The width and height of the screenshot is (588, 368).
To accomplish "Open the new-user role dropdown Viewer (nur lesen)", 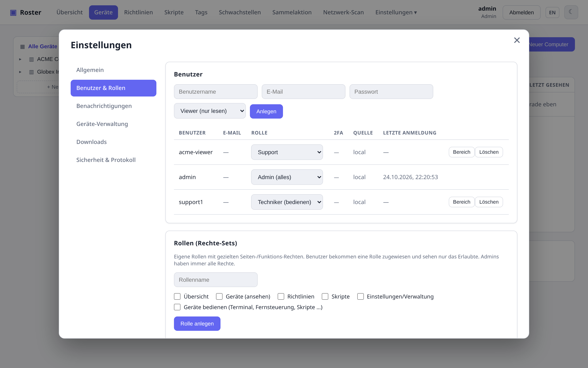I will 210,111.
